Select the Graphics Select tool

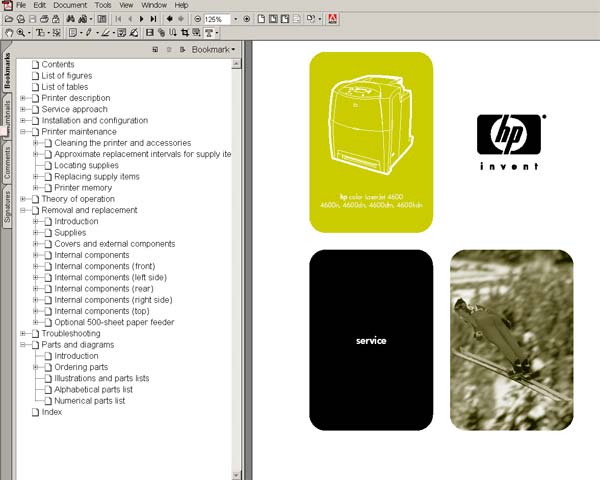[56, 33]
